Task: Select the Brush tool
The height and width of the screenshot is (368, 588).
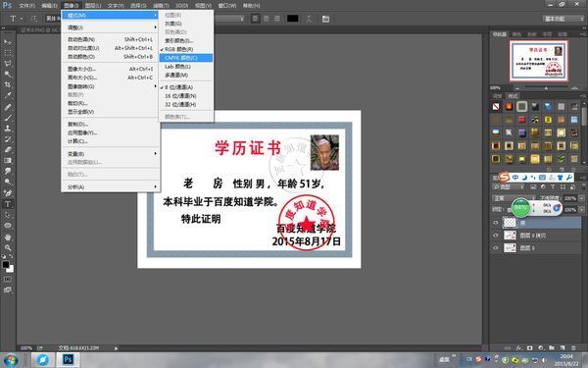Action: (x=8, y=118)
